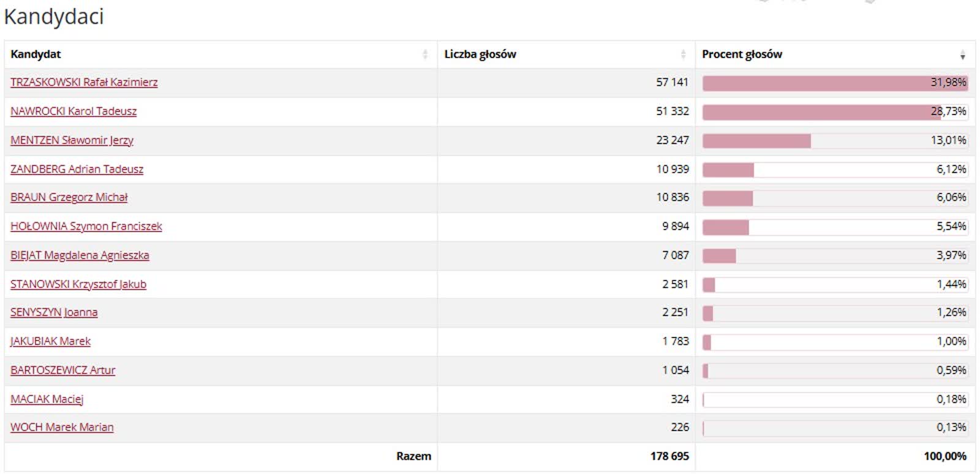Screen dimensions: 980x474
Task: Open BIEJAT Magdalena Agnieszka page
Action: 80,255
